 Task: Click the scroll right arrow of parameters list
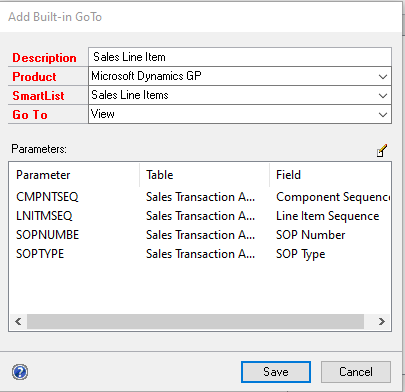tap(382, 322)
